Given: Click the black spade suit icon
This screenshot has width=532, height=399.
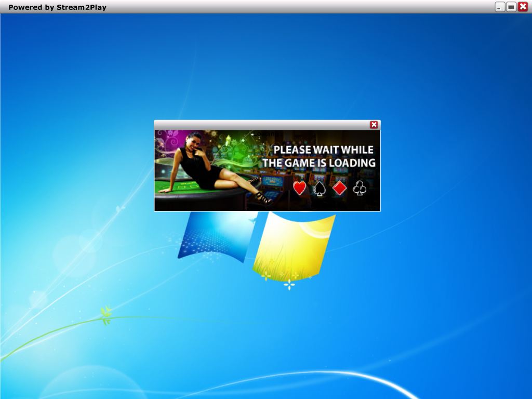Looking at the screenshot, I should pyautogui.click(x=320, y=189).
